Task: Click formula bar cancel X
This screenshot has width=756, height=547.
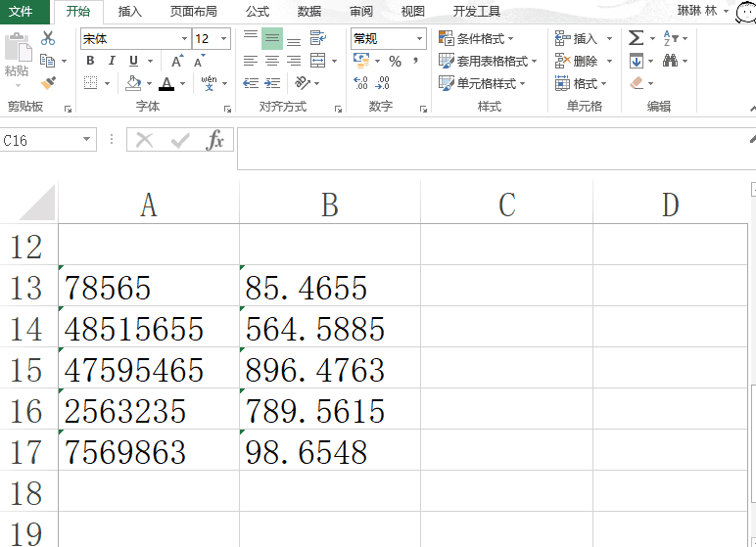Action: click(x=145, y=140)
